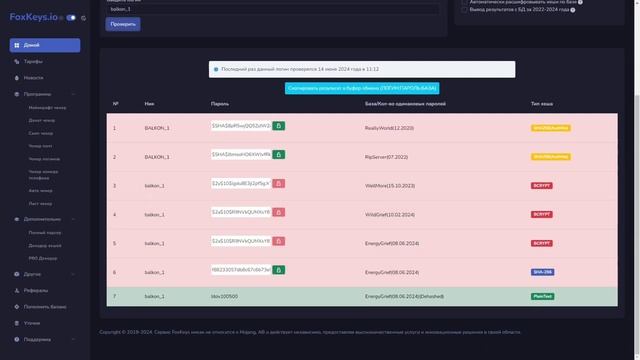
Task: Go to the Домой page
Action: click(45, 45)
